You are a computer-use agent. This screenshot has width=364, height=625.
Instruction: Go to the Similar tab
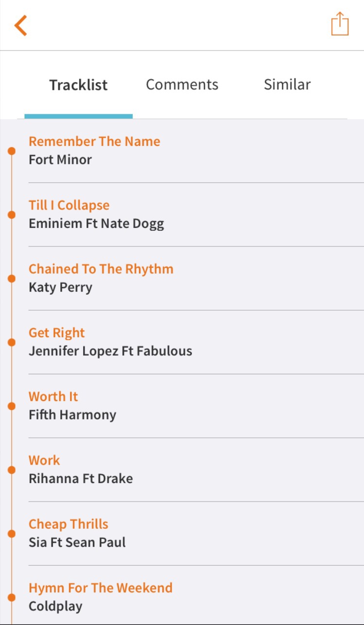pos(287,85)
